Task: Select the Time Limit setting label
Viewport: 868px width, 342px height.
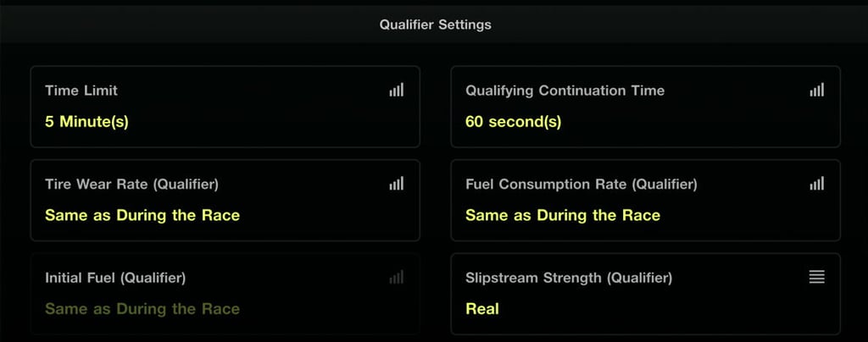Action: tap(81, 91)
